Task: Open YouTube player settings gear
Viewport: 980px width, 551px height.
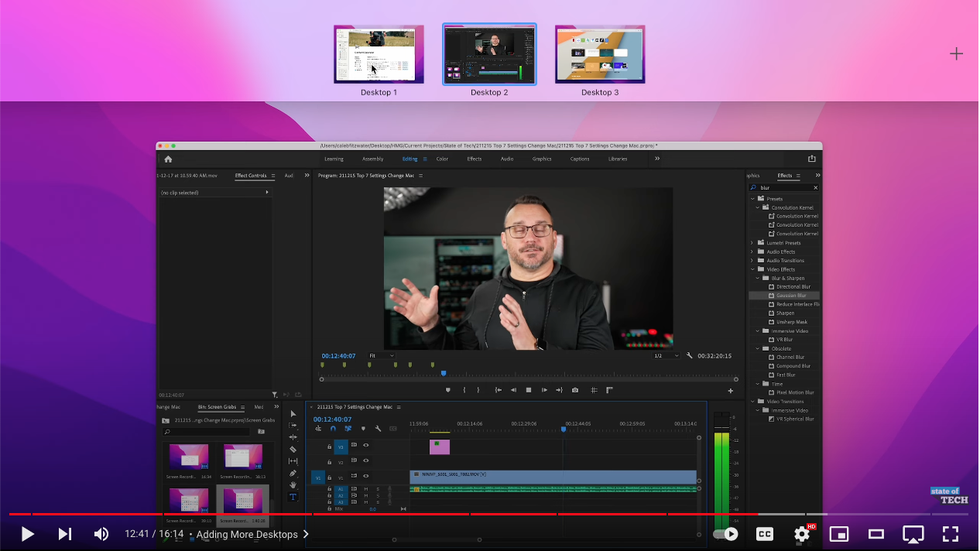Action: tap(802, 534)
